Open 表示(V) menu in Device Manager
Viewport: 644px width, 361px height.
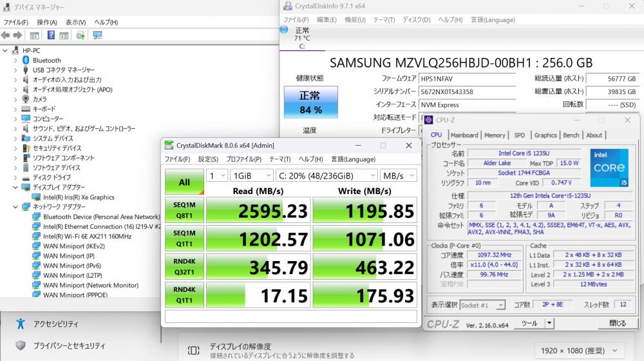pyautogui.click(x=76, y=22)
